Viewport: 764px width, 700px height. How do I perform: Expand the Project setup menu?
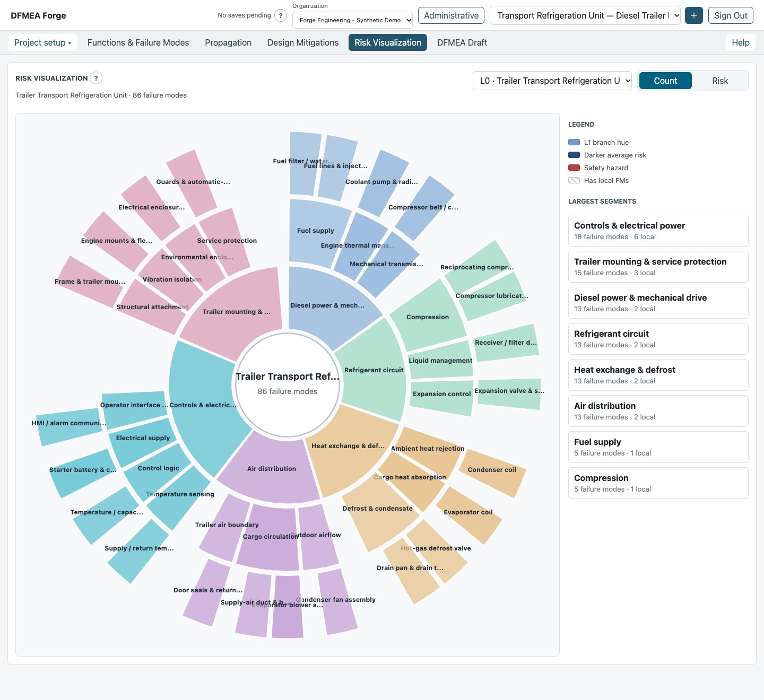click(42, 42)
